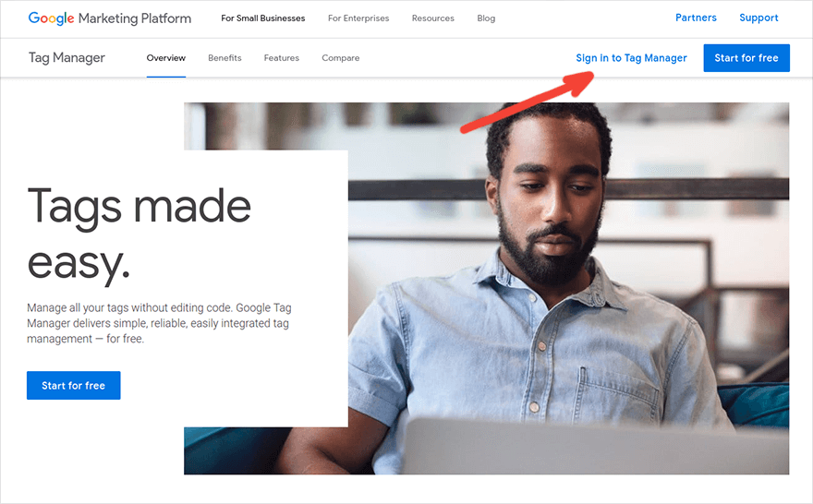Click Start for free below the tagline
This screenshot has height=504, width=813.
pos(74,385)
